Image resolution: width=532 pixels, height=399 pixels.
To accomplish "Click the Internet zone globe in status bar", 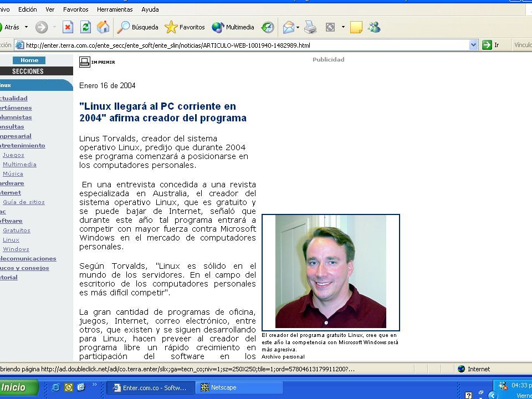I will [461, 369].
